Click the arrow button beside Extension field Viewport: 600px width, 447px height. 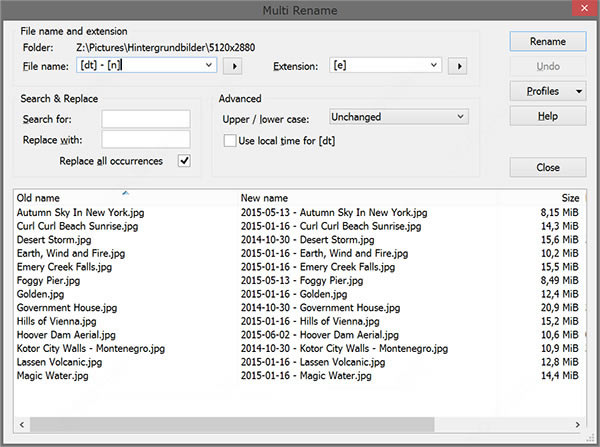click(x=459, y=66)
